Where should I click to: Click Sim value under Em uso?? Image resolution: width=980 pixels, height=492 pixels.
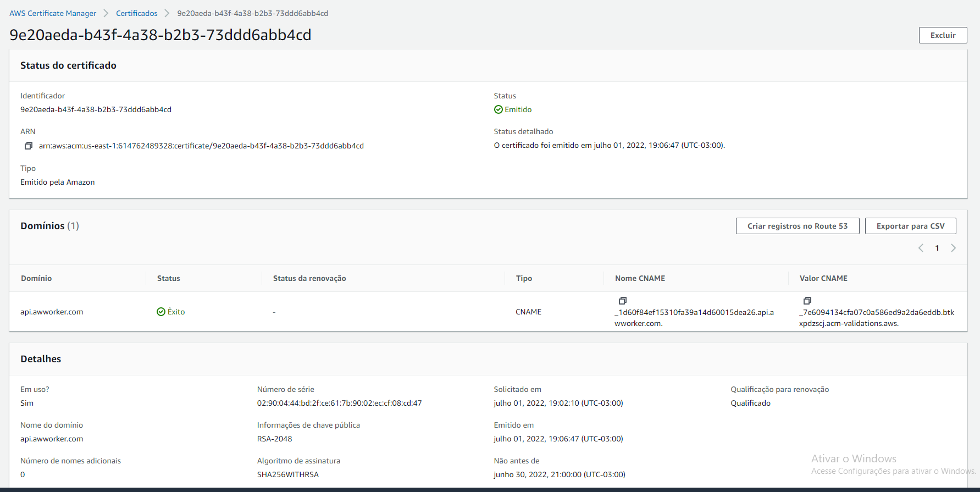click(x=27, y=403)
